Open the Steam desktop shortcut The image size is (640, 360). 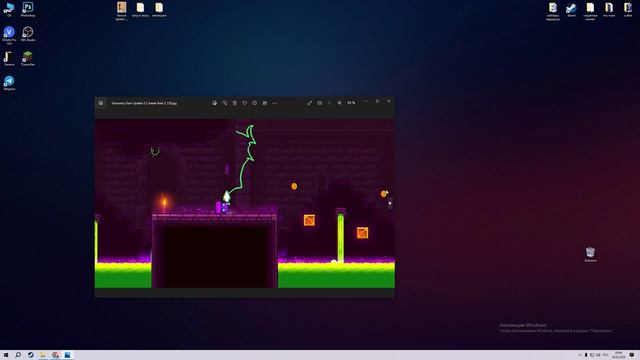pyautogui.click(x=571, y=9)
